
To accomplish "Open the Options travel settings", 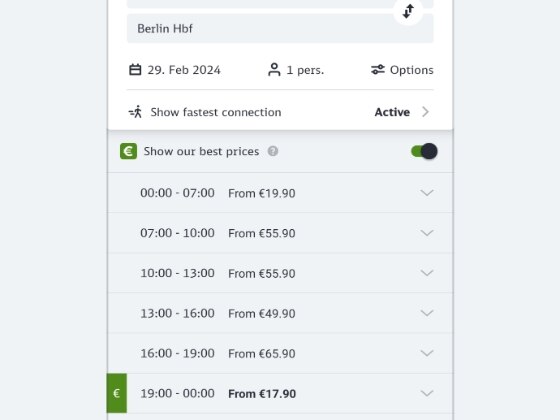I will (x=402, y=70).
